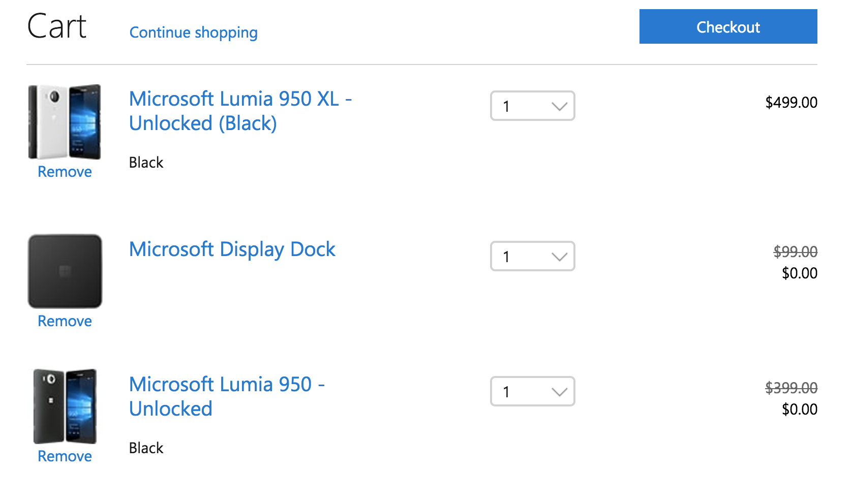This screenshot has width=853, height=504.
Task: Open Microsoft Lumia 950 Unlocked product link
Action: (227, 396)
